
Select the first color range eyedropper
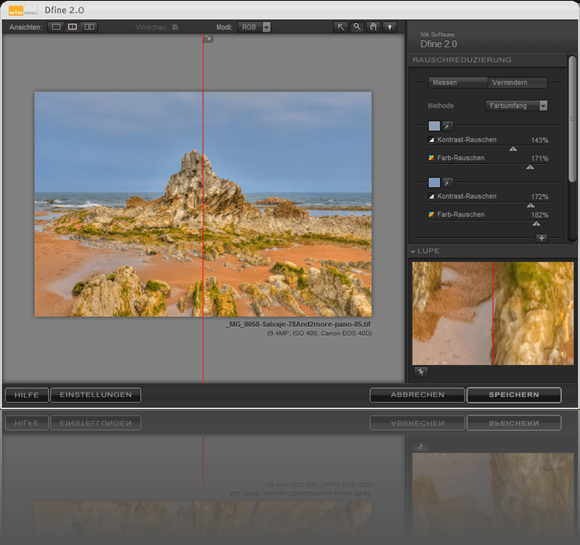point(448,126)
